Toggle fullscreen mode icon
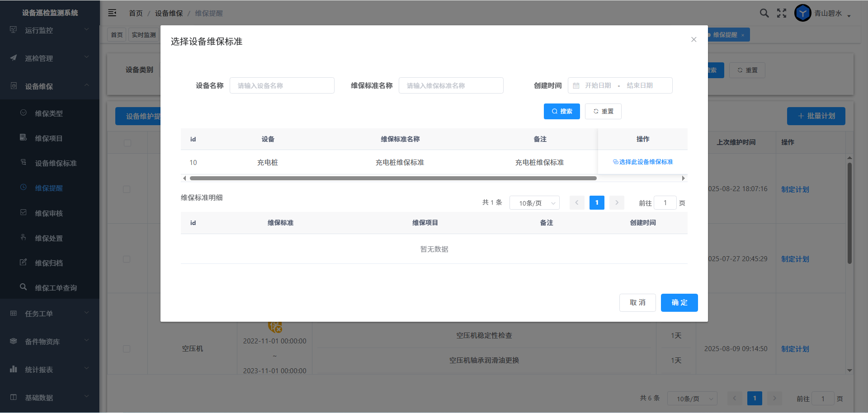This screenshot has height=413, width=868. coord(782,13)
